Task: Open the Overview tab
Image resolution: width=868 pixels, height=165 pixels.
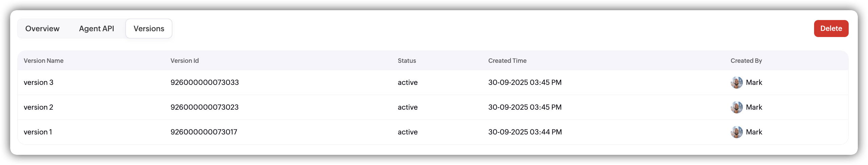Action: click(42, 29)
